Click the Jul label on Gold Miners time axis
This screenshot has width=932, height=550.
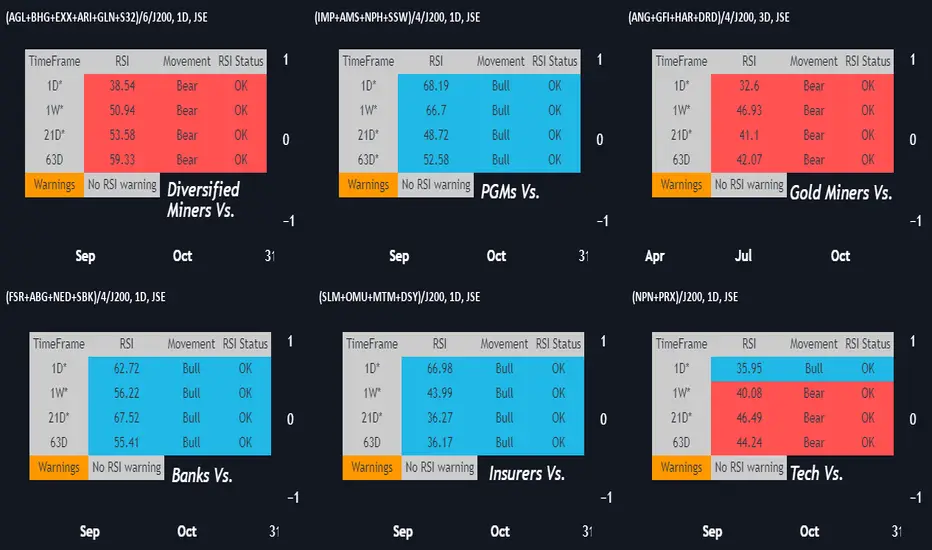click(x=743, y=256)
